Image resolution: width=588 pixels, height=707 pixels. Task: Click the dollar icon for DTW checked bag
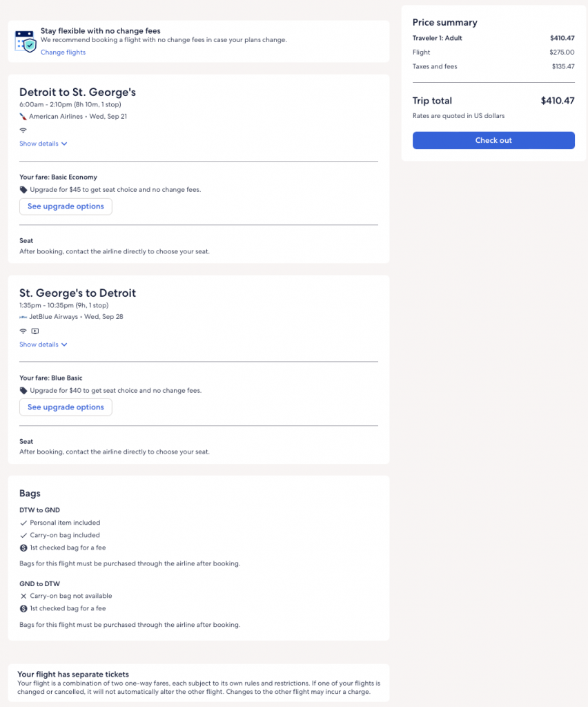pyautogui.click(x=23, y=548)
